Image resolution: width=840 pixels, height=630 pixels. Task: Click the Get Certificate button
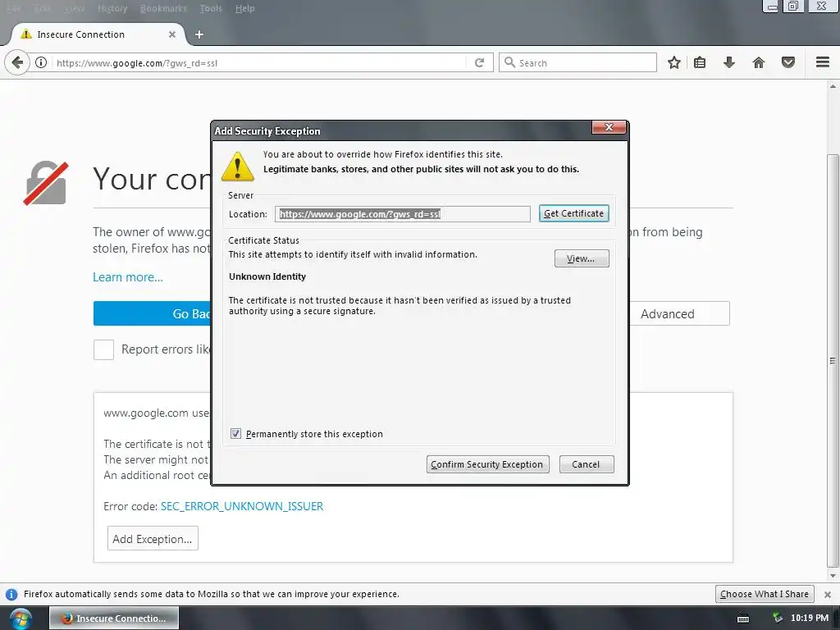(x=573, y=213)
